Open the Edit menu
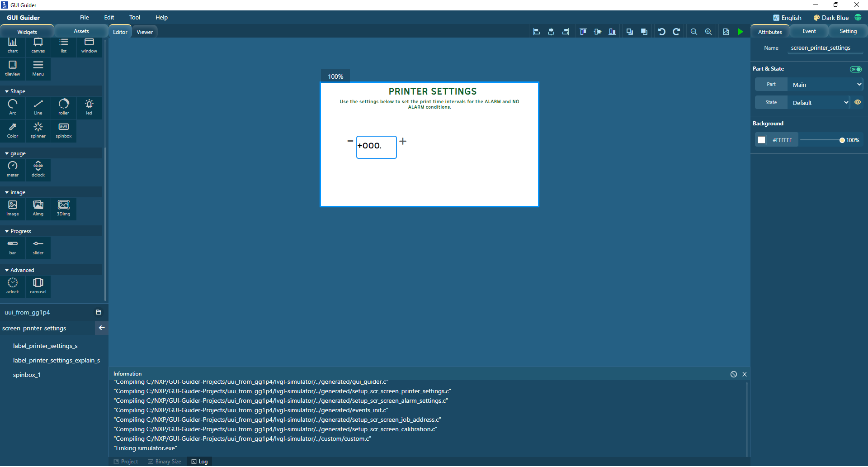 (109, 18)
